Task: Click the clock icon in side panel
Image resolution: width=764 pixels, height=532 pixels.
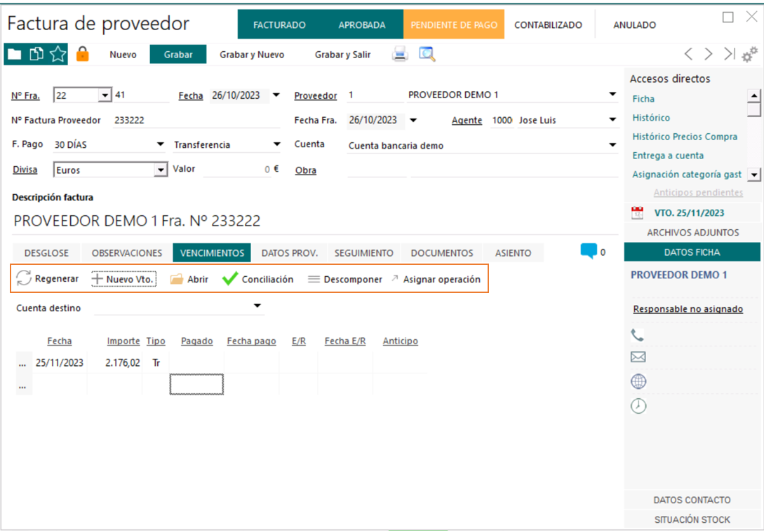Action: tap(638, 405)
